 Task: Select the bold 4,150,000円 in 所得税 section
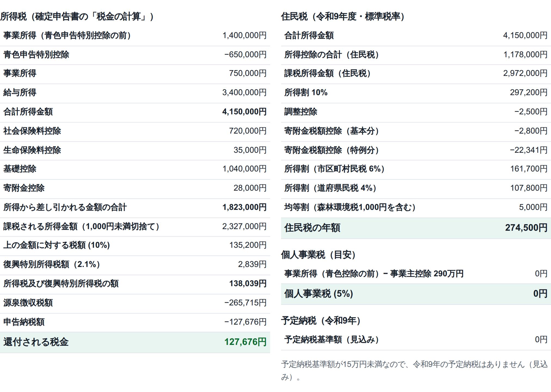(x=244, y=112)
